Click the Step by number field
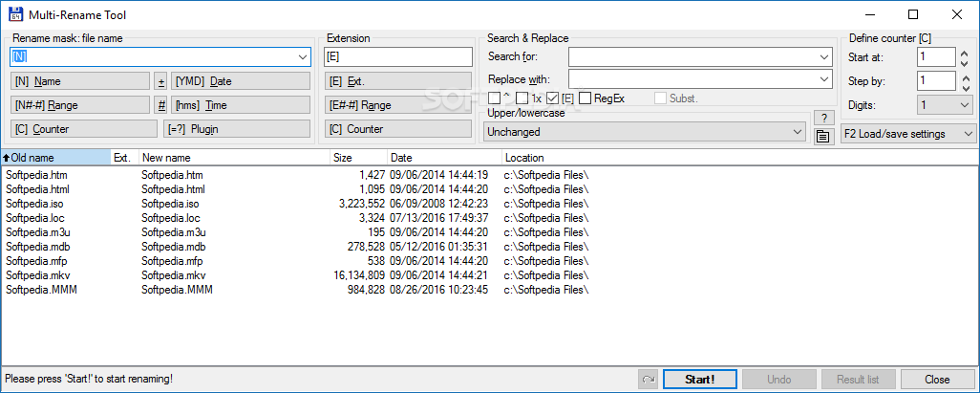 click(936, 81)
